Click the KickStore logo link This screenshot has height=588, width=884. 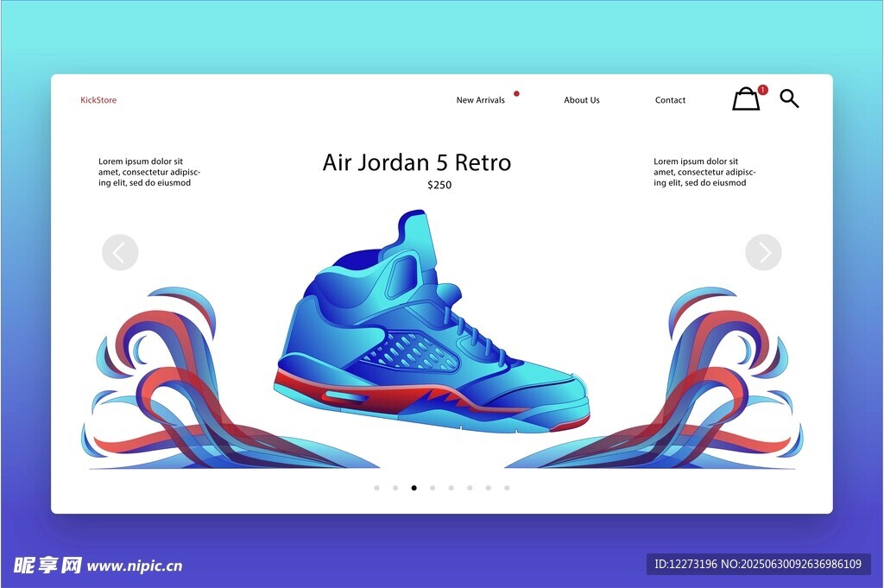[98, 100]
